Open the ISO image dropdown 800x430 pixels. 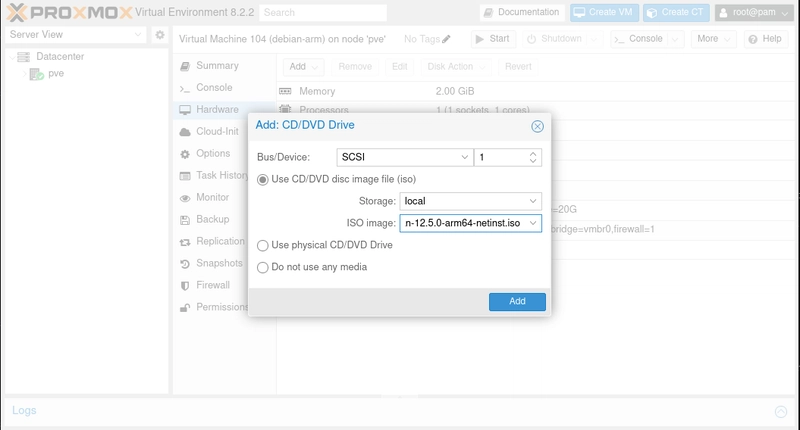(470, 223)
